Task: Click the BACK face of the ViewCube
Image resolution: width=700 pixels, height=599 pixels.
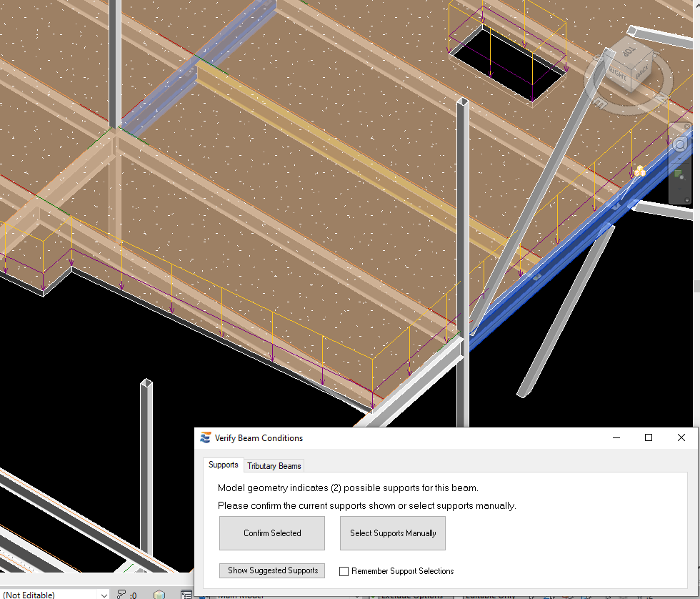Action: [642, 71]
